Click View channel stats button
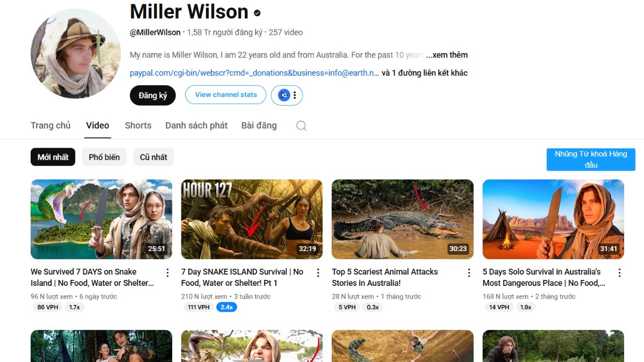 225,95
